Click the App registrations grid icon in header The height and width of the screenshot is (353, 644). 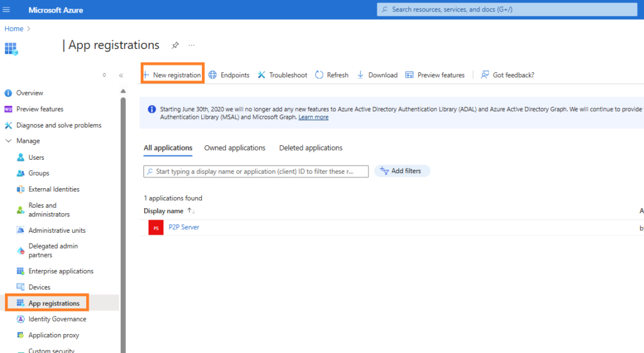pyautogui.click(x=11, y=49)
